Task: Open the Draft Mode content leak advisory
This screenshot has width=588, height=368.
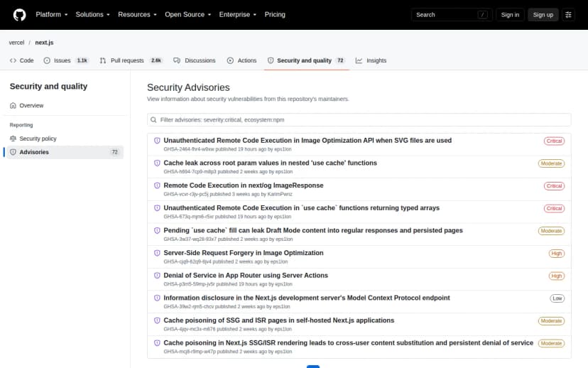Action: pyautogui.click(x=313, y=230)
